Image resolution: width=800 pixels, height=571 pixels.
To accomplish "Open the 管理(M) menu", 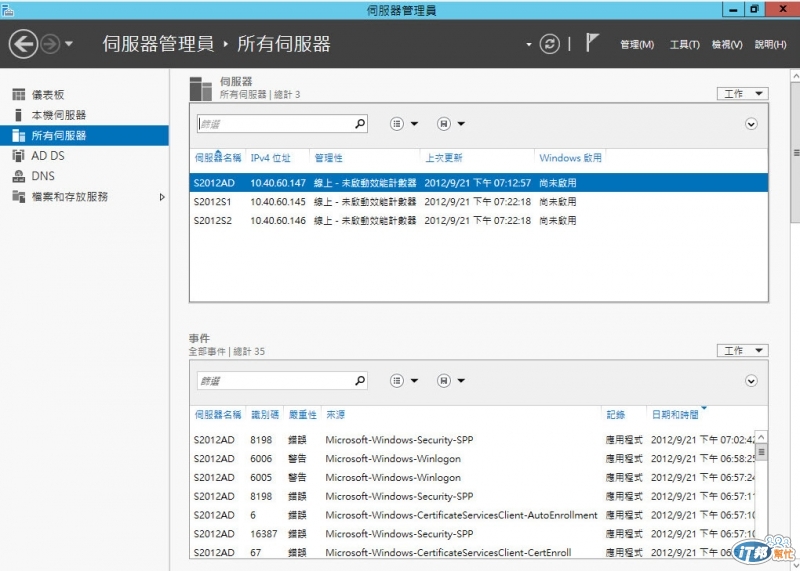I will 637,44.
